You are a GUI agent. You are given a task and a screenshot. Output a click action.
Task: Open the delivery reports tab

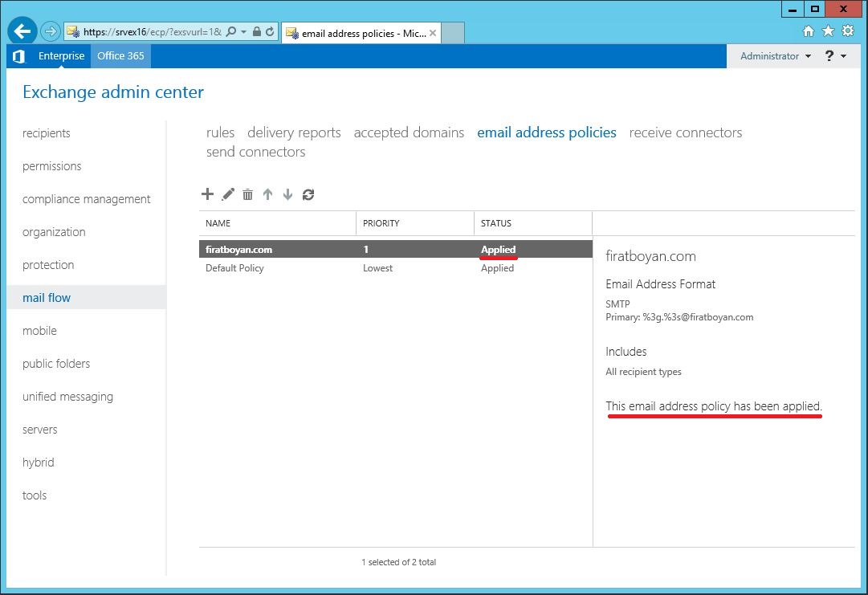click(x=294, y=132)
